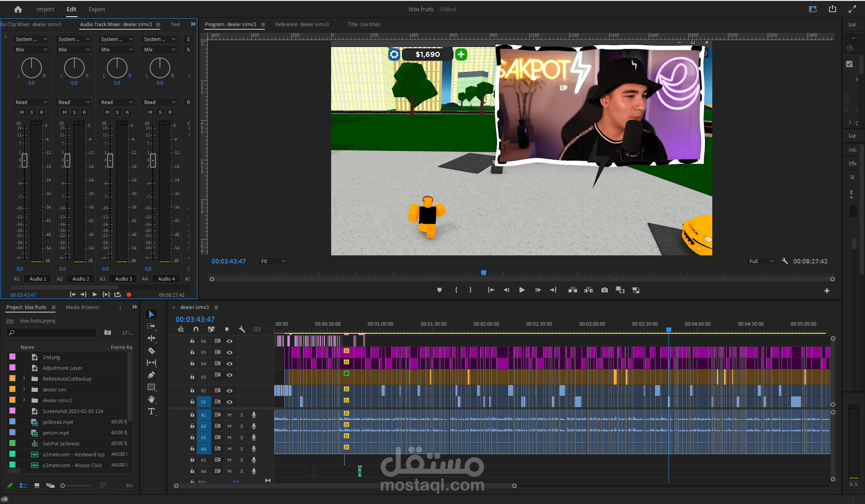Solo Audio 2 in the track mixer
Screen dimensions: 865x504
point(74,112)
